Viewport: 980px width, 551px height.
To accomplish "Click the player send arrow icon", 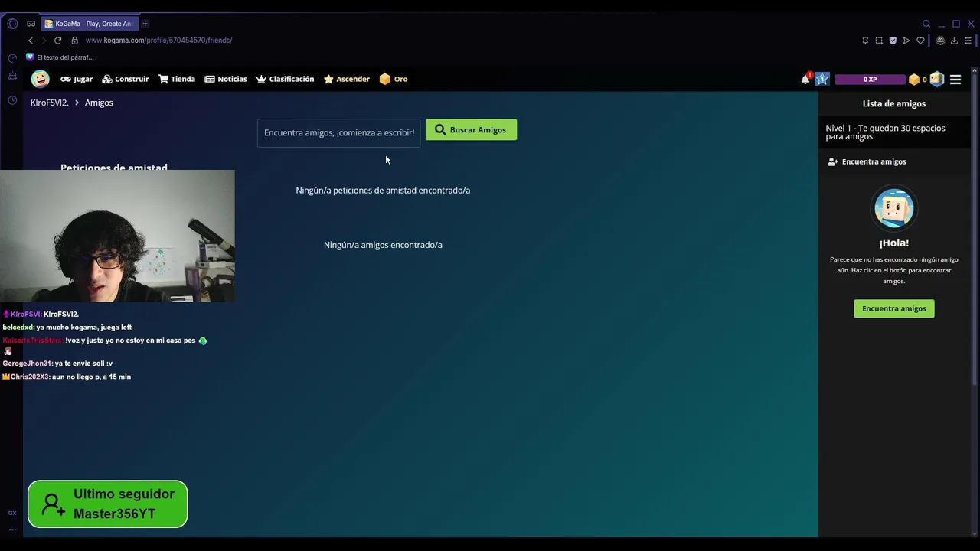I will point(906,41).
